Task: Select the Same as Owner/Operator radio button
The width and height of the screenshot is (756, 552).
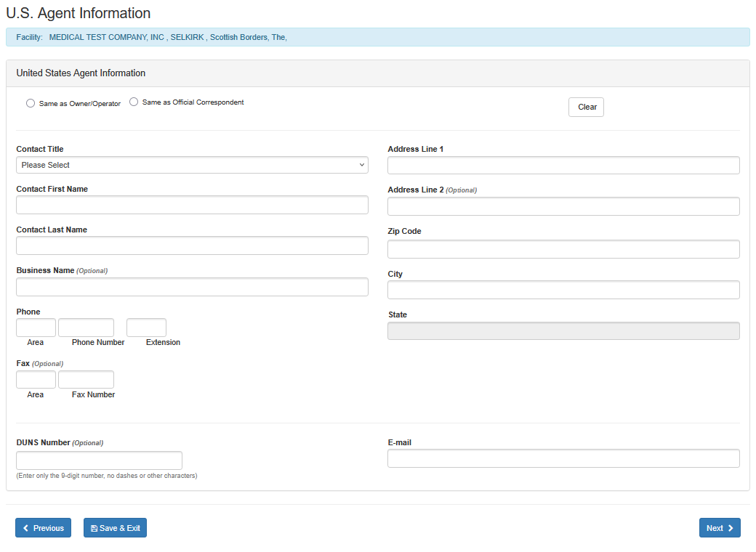Action: pyautogui.click(x=31, y=103)
